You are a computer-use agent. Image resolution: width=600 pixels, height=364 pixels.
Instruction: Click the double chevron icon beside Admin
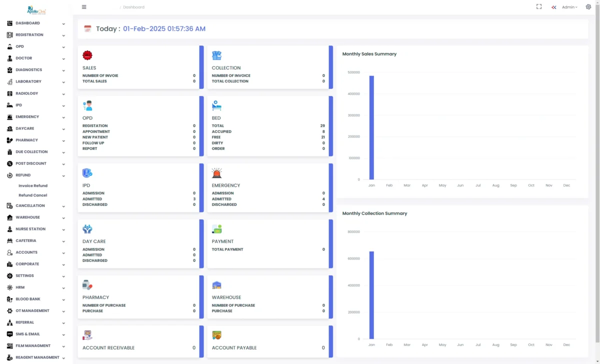(x=554, y=7)
